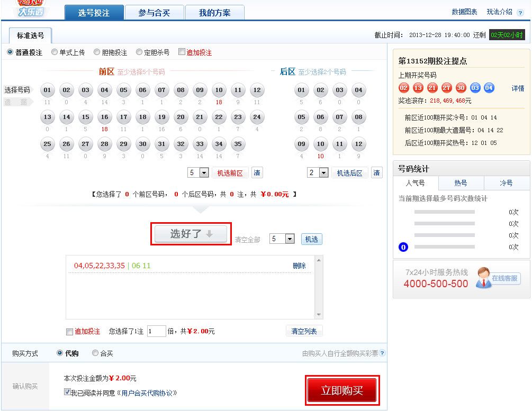Enable the 追加投注 checkbox at top

pos(182,52)
